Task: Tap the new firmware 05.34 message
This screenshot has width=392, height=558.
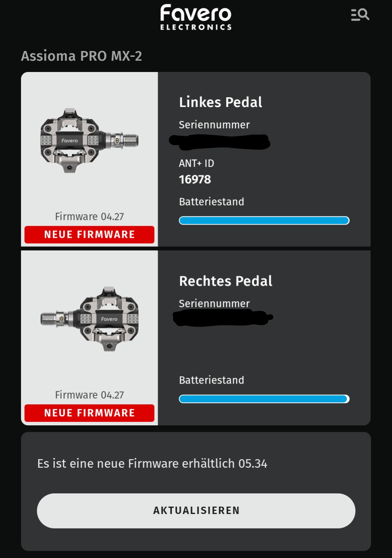Action: 152,463
